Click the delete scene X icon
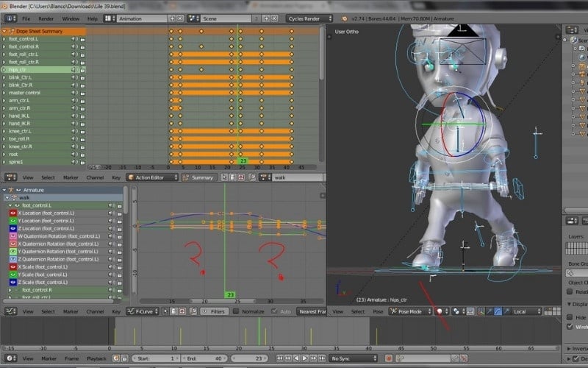The height and width of the screenshot is (368, 588). coord(276,18)
